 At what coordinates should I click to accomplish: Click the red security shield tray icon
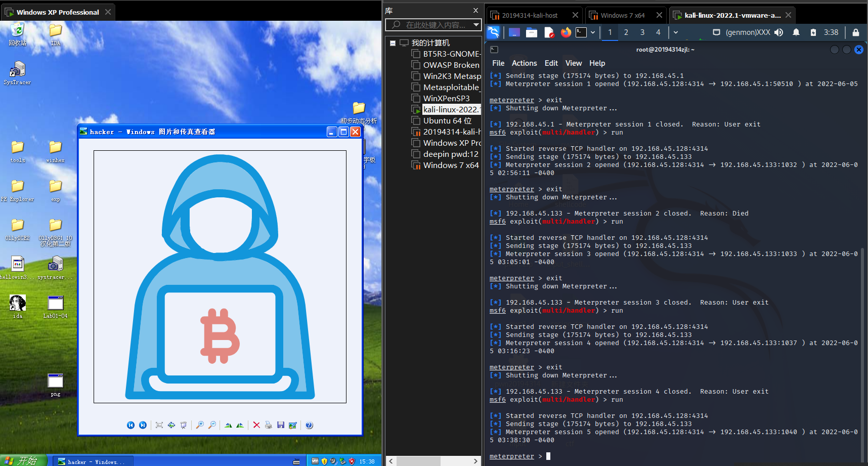point(352,461)
